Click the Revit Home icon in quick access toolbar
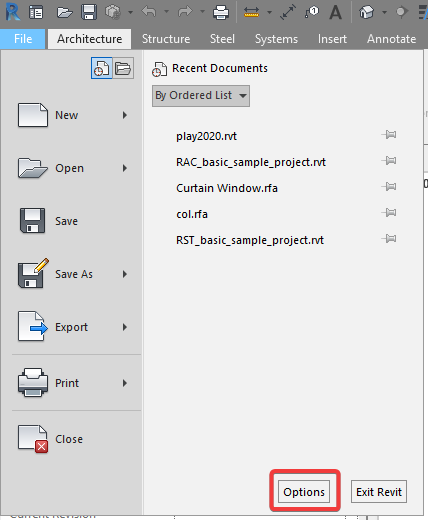This screenshot has height=520, width=428. (x=36, y=13)
